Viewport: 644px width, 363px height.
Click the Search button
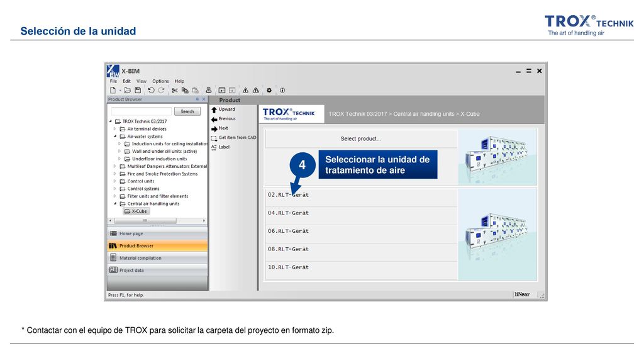(x=187, y=111)
